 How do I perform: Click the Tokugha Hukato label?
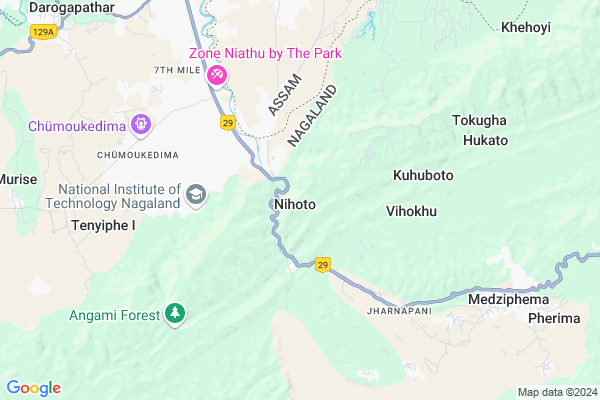(480, 130)
